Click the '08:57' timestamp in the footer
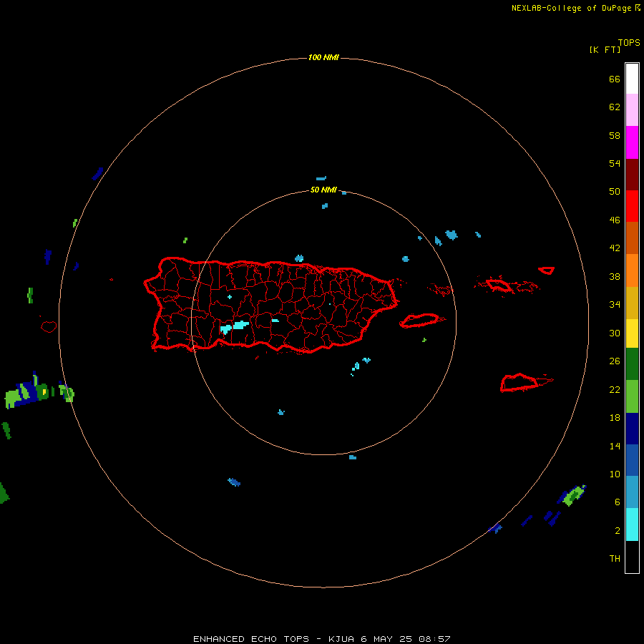 tap(434, 639)
